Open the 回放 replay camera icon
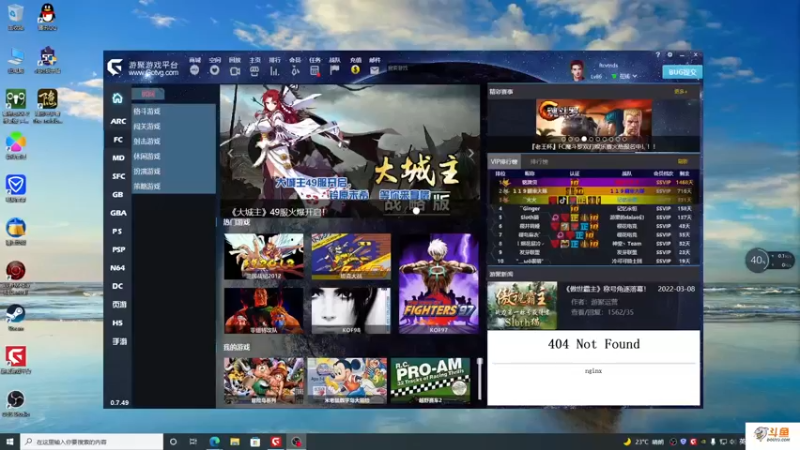 click(235, 71)
